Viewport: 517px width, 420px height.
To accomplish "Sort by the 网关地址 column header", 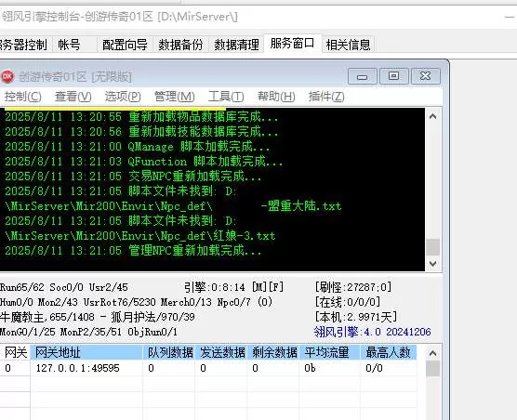I will click(86, 352).
